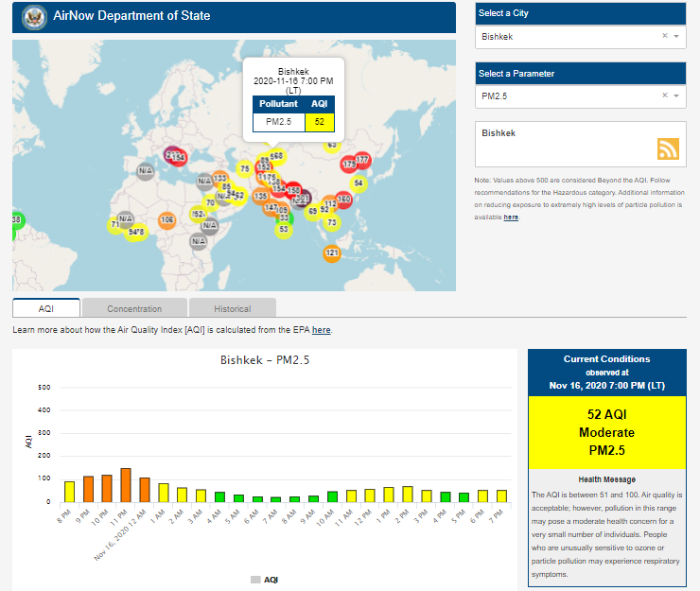Viewport: 700px width, 591px height.
Task: Select the orange 121 AQI map marker
Action: 332,253
